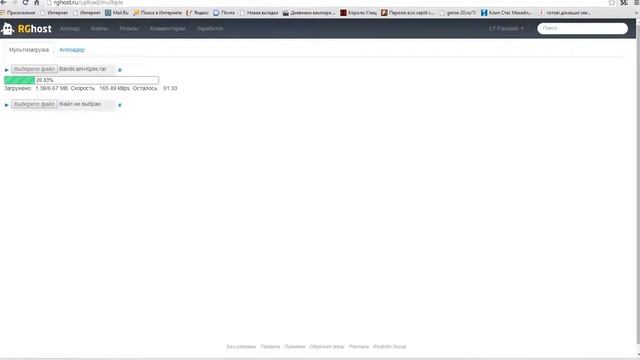Open the Комментарии navbar item
640x360 pixels.
pos(167,29)
